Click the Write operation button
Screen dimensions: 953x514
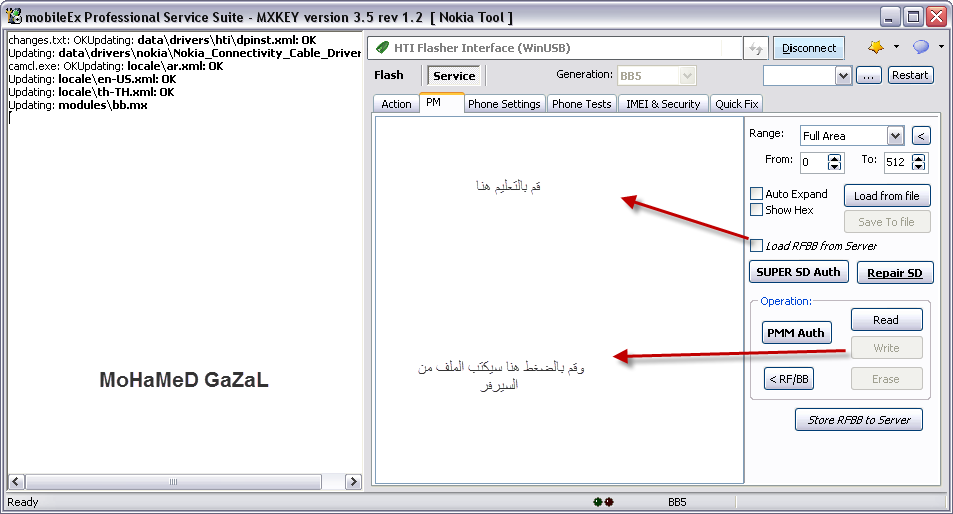[886, 348]
